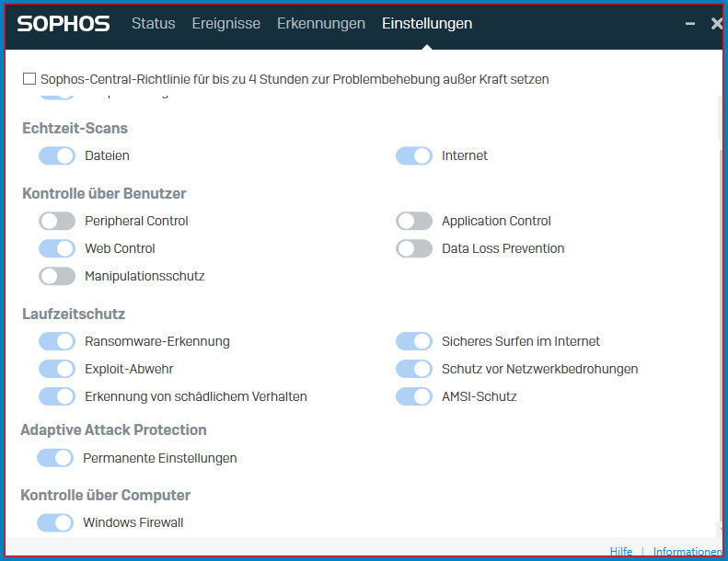The image size is (728, 561).
Task: Turn on Data Loss Prevention
Action: tap(414, 248)
